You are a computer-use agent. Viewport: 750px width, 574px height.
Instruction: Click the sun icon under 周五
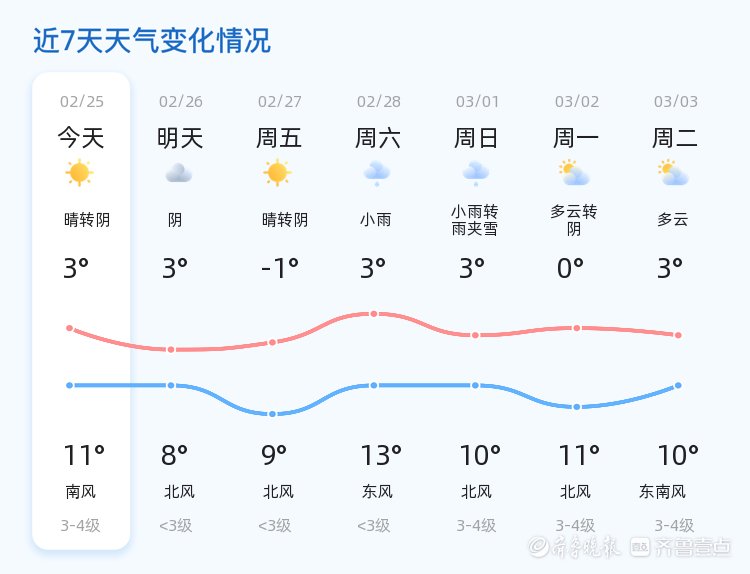277,173
